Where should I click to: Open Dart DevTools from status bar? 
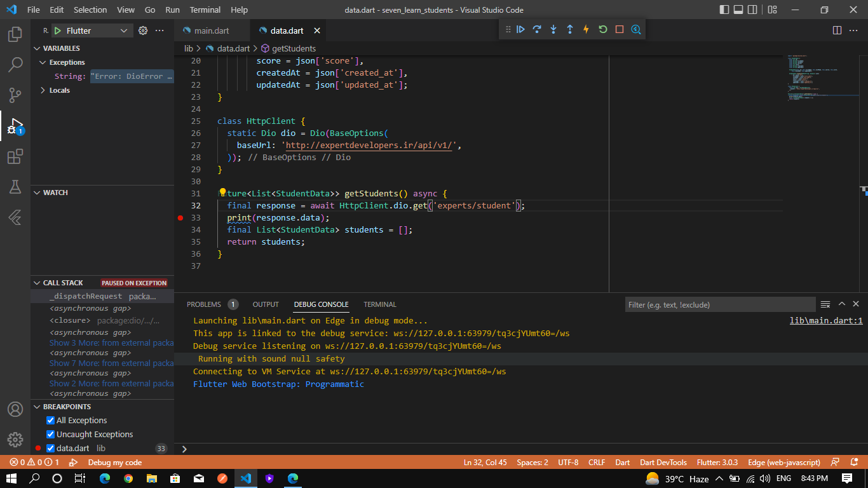click(663, 463)
